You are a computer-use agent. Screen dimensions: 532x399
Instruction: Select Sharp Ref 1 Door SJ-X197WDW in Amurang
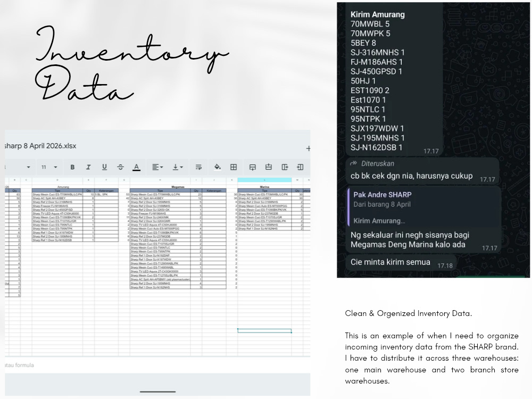57,232
